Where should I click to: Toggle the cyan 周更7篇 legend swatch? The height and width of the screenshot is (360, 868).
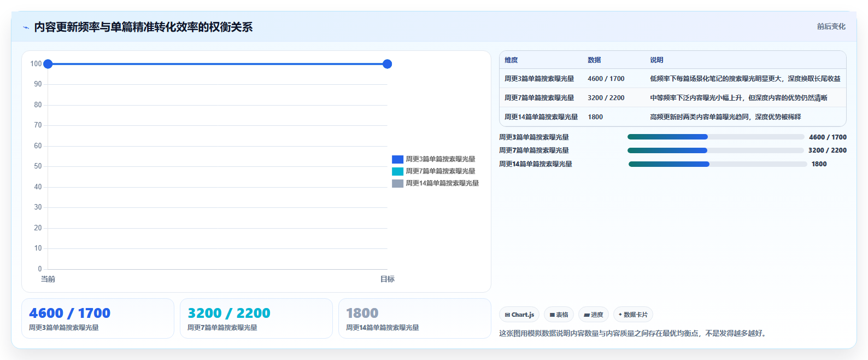click(x=397, y=171)
